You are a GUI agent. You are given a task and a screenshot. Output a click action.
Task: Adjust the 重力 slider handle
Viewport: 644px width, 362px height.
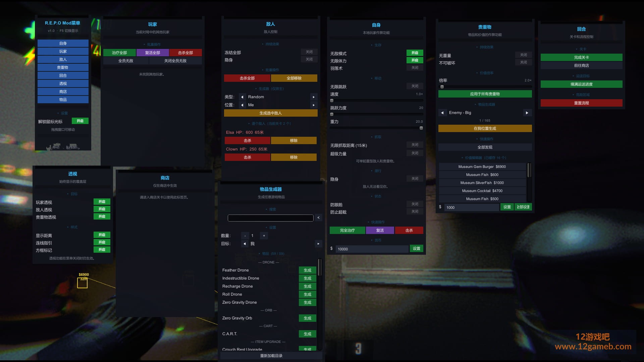421,128
